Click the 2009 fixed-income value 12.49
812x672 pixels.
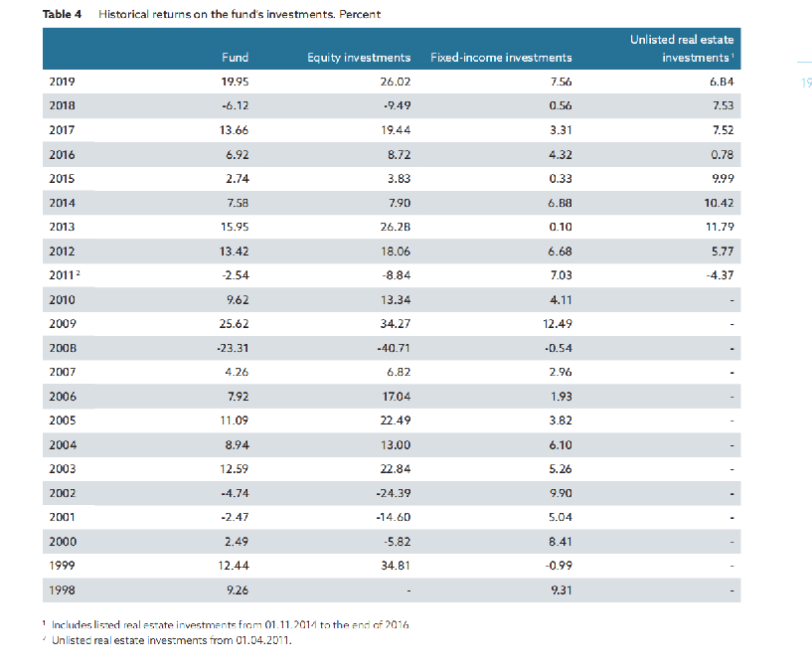click(x=558, y=323)
